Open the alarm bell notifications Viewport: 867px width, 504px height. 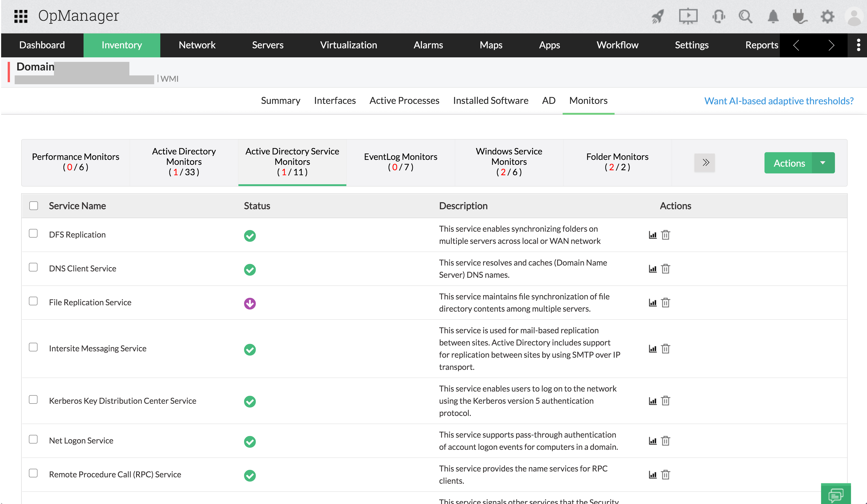pos(773,16)
